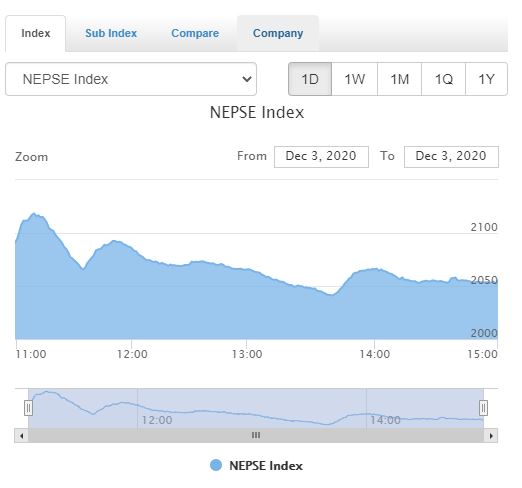Image resolution: width=522 pixels, height=488 pixels.
Task: Click the To date field
Action: click(x=451, y=157)
